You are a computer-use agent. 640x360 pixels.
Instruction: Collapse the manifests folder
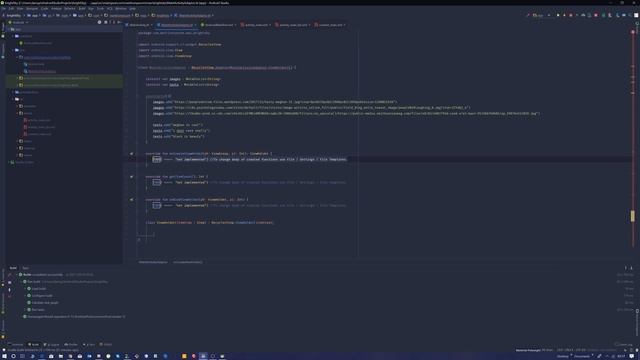[x=13, y=36]
